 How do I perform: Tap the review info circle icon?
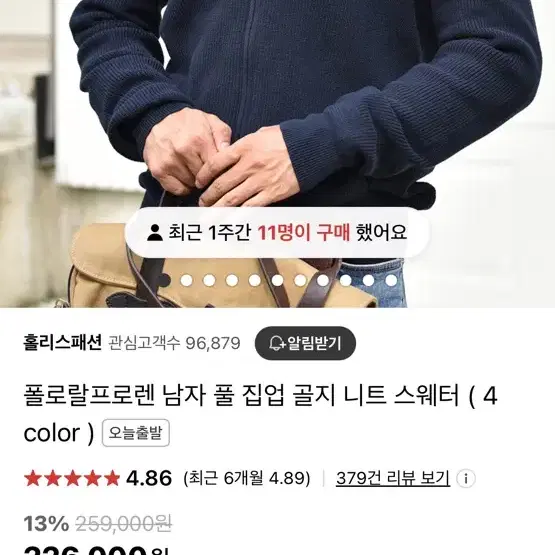pos(465,479)
